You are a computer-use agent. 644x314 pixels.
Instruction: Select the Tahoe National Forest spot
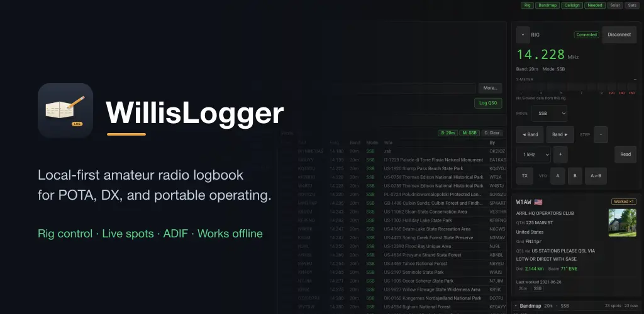[394, 264]
